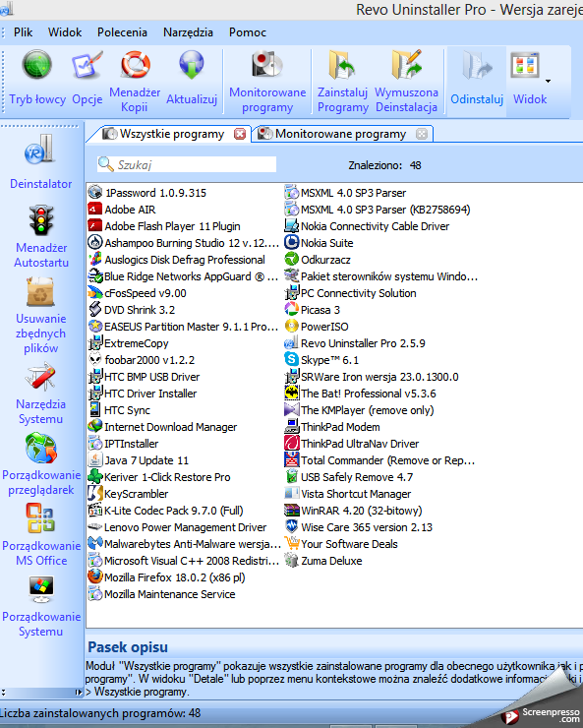Select Java 7 Update 11
The image size is (583, 728).
[x=139, y=460]
